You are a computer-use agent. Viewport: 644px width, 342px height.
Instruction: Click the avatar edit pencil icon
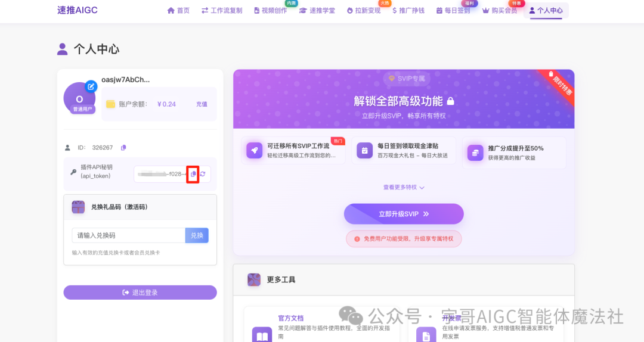pos(91,86)
